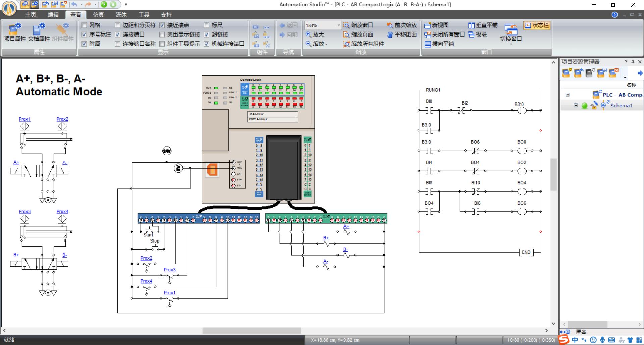Toggle 状态栏 status bar button
Image resolution: width=644 pixels, height=345 pixels.
(x=537, y=25)
